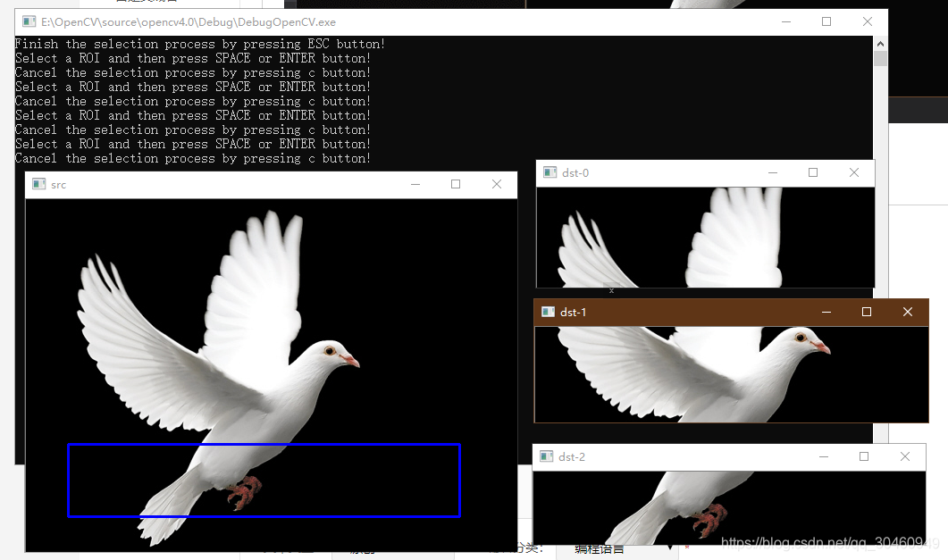Screen dimensions: 948x560
Task: Click the OpenCV icon on the src window title bar
Action: (x=38, y=184)
